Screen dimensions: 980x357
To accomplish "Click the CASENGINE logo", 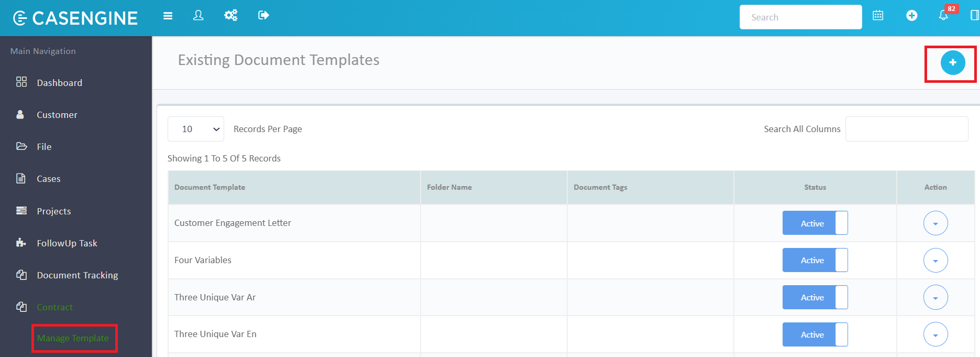I will 75,18.
